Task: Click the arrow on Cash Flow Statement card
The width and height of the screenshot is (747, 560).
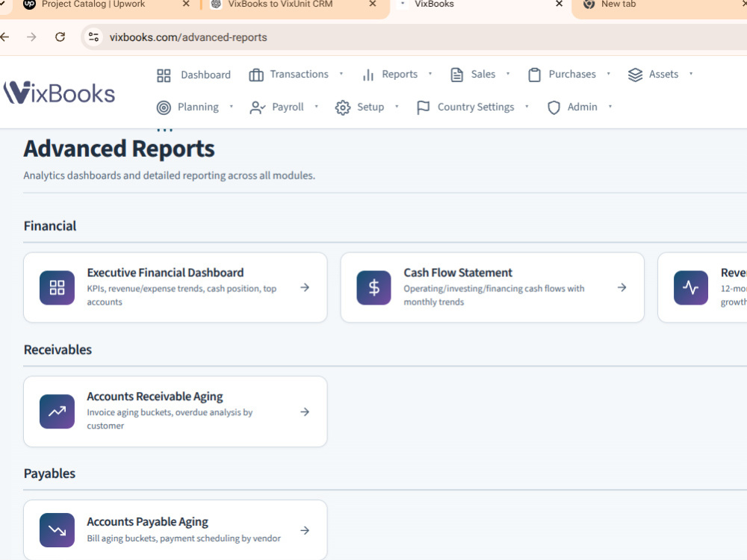Action: pyautogui.click(x=622, y=287)
